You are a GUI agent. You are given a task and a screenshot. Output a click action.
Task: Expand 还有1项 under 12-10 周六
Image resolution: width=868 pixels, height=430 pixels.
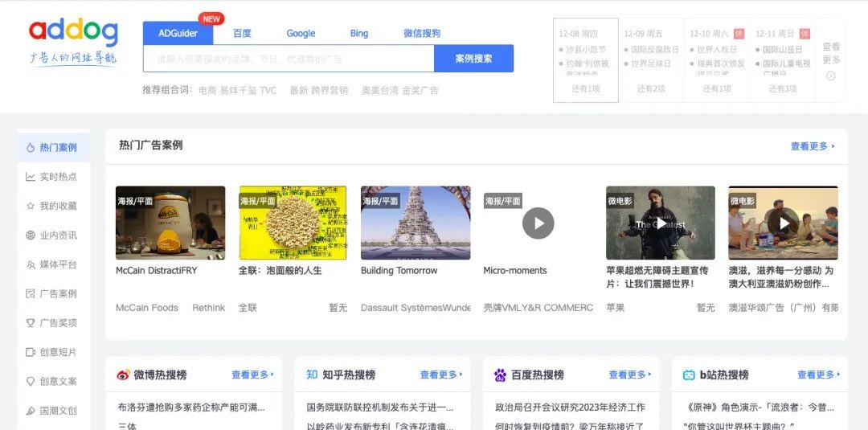click(717, 88)
